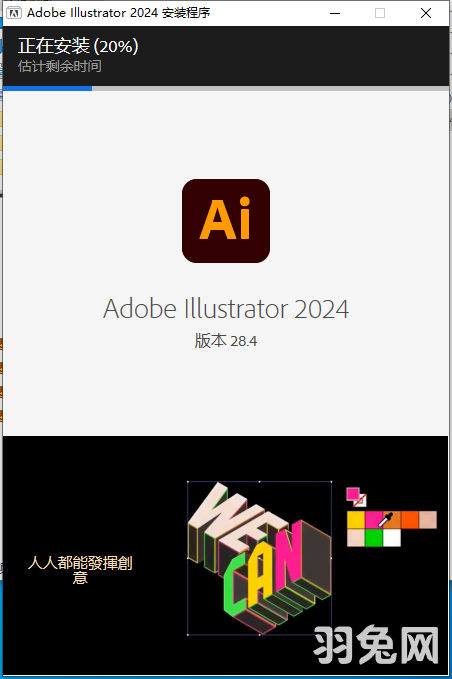Click the "Adobe Illustrator 2024" product name

click(x=226, y=309)
